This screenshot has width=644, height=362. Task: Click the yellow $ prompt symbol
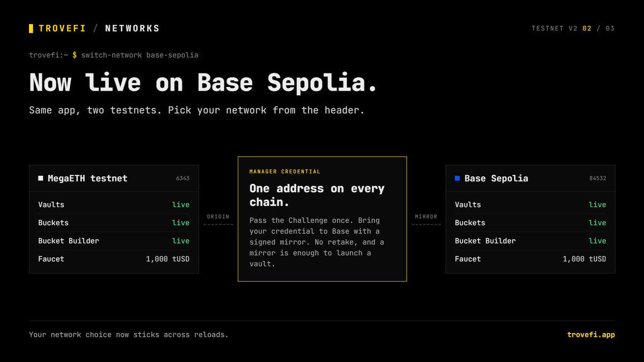point(75,55)
